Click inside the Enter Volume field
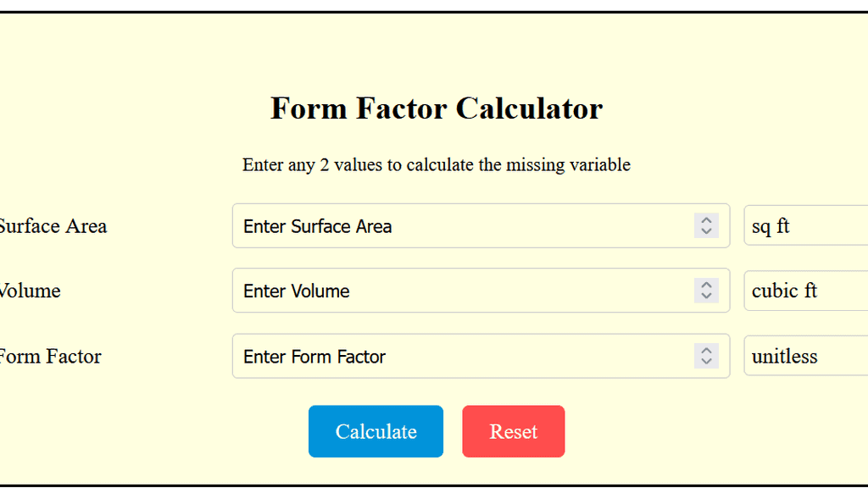868x488 pixels. [x=424, y=291]
